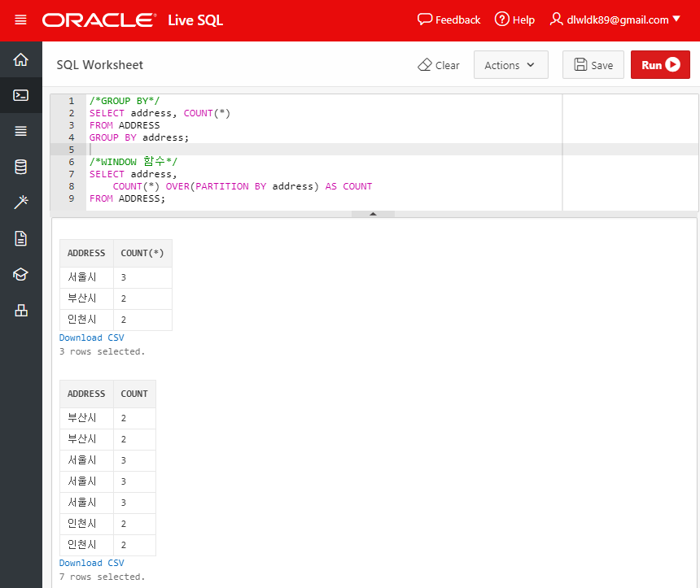Click line 8 COUNT(*) OVER code
700x588 pixels.
click(x=242, y=186)
